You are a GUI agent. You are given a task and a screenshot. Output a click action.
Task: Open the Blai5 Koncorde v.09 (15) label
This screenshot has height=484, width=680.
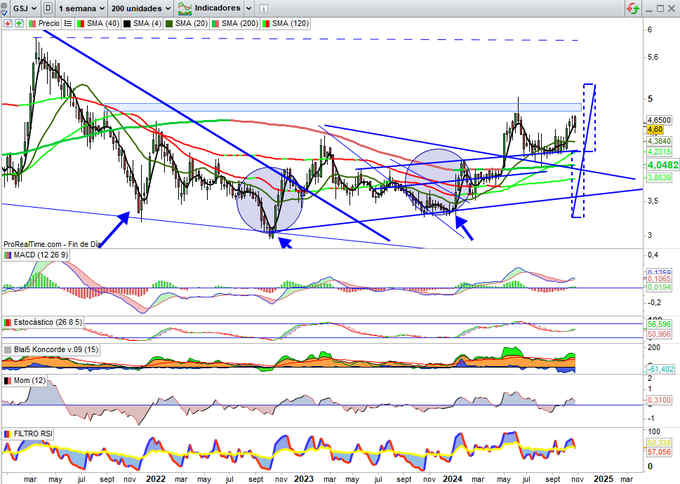pyautogui.click(x=56, y=349)
